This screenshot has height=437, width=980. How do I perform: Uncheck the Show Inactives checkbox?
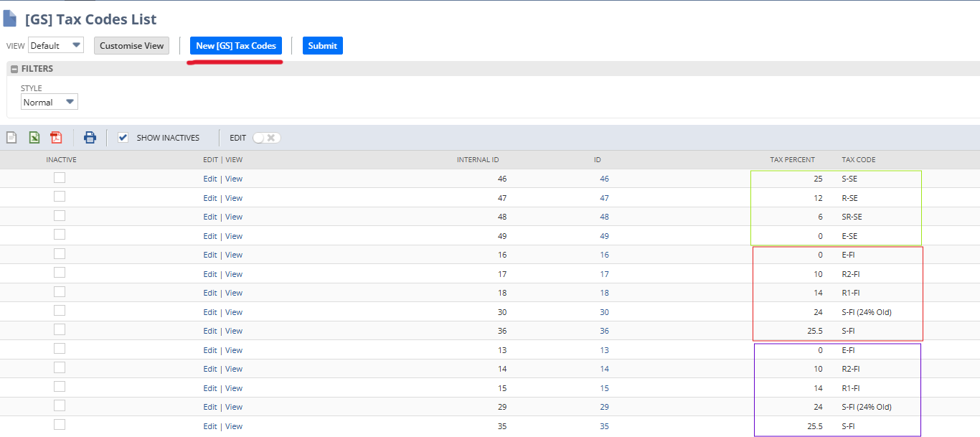(x=123, y=138)
